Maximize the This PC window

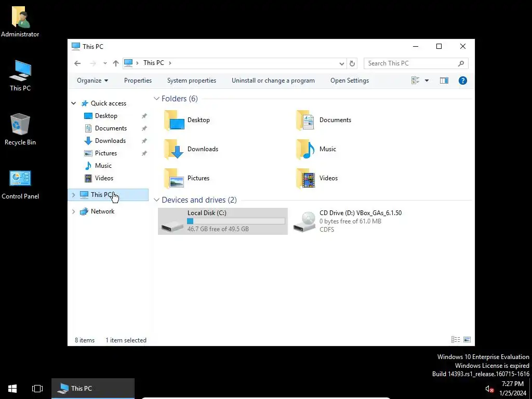tap(438, 46)
